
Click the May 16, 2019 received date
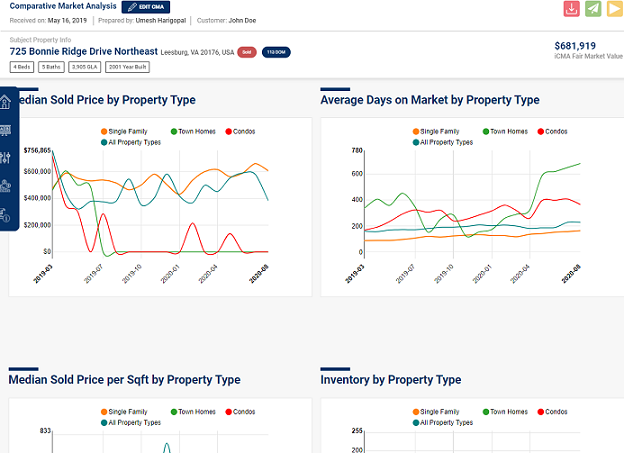click(x=67, y=20)
